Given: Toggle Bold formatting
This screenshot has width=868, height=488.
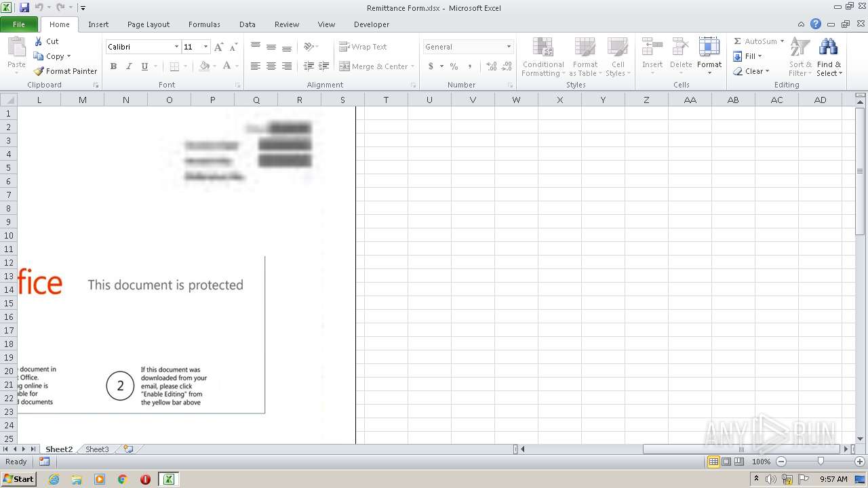Looking at the screenshot, I should coord(113,66).
